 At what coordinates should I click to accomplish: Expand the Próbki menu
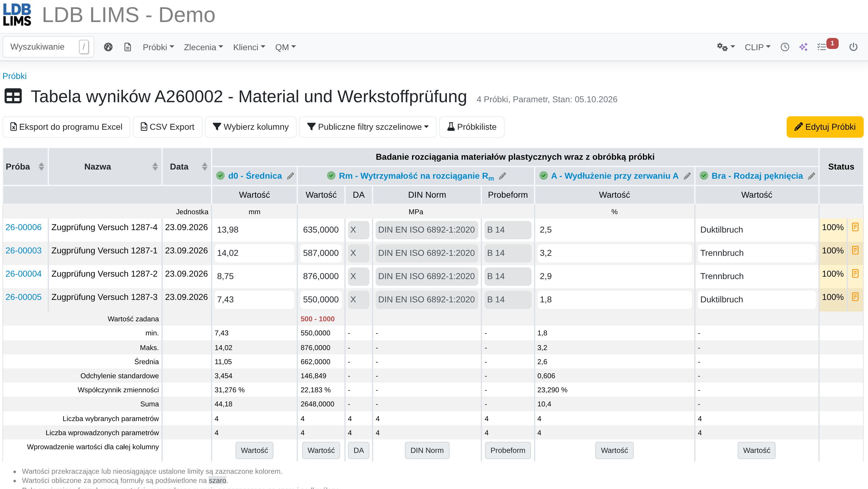158,47
